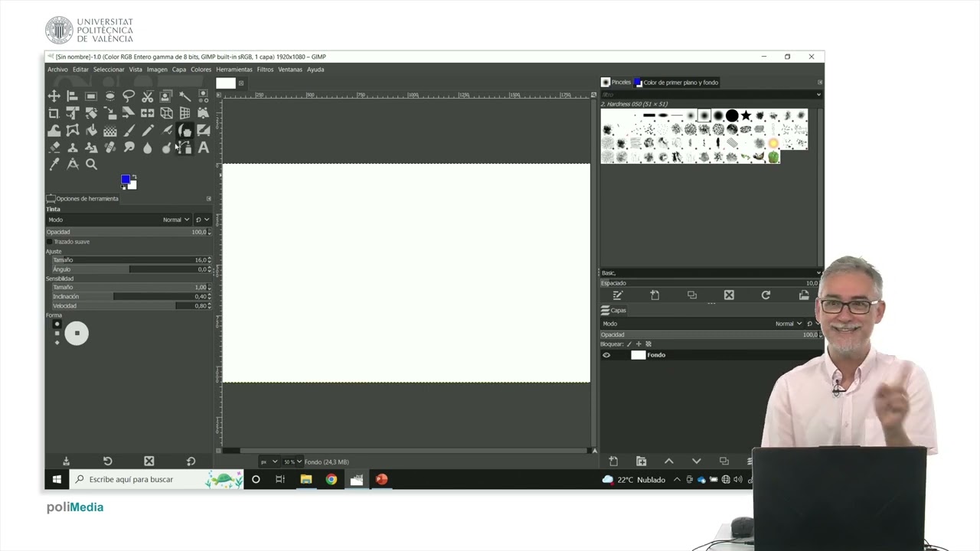Viewport: 980px width, 551px height.
Task: Create new layer in Capas panel
Action: 613,461
